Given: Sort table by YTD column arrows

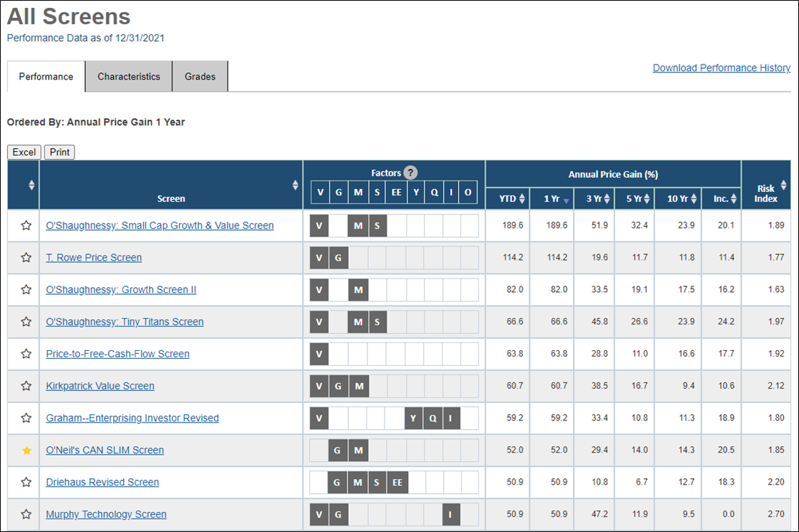Looking at the screenshot, I should pos(522,199).
